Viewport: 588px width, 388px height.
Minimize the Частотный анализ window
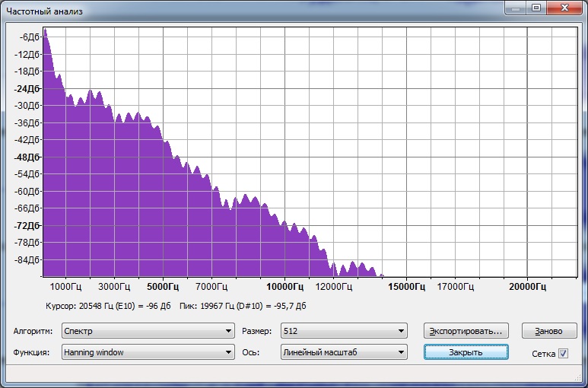[x=516, y=8]
